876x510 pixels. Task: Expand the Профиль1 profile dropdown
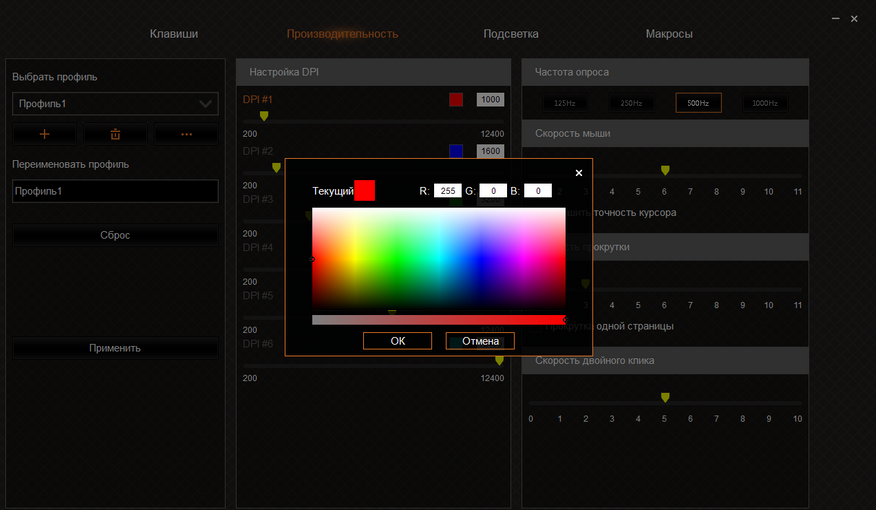(115, 104)
